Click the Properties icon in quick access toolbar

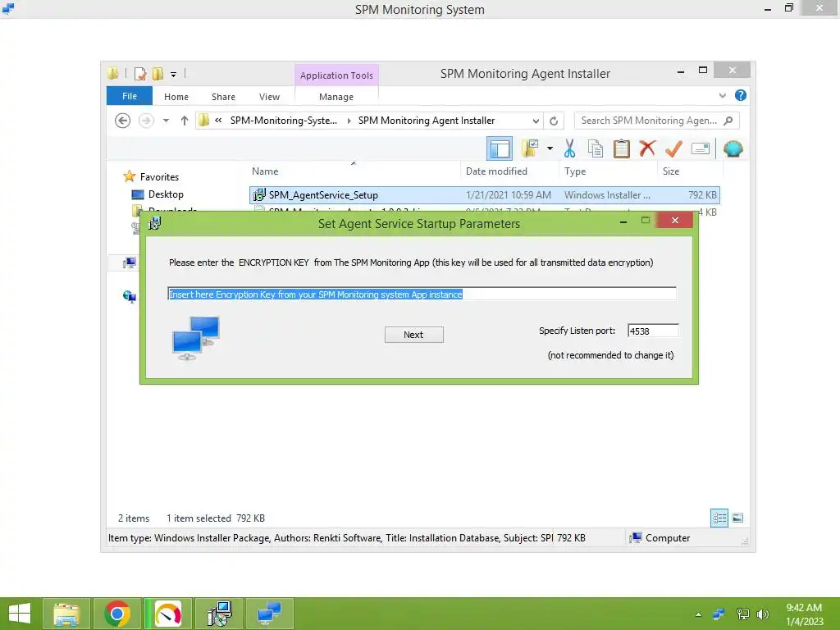coord(139,73)
